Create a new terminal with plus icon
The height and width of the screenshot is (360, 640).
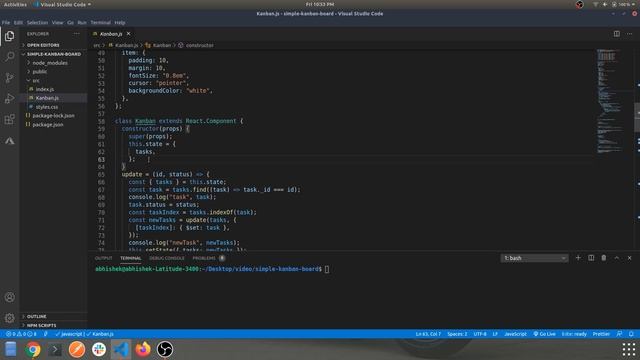tap(578, 258)
